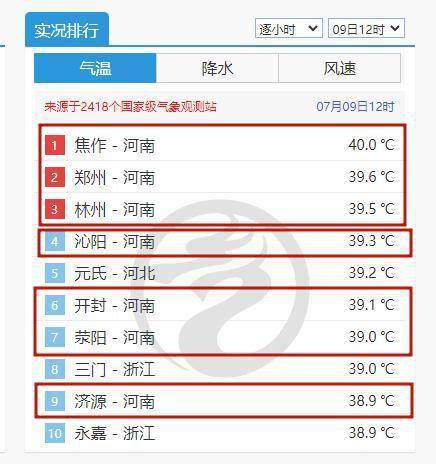The height and width of the screenshot is (464, 436).
Task: Open the 09日12时 time dropdown
Action: [366, 29]
